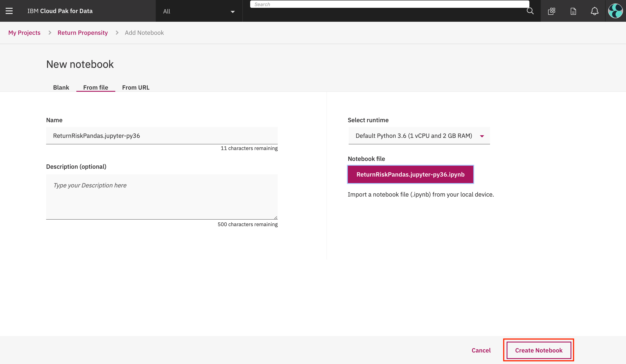This screenshot has height=364, width=626.
Task: Click chevron after My Projects breadcrumb
Action: [50, 33]
